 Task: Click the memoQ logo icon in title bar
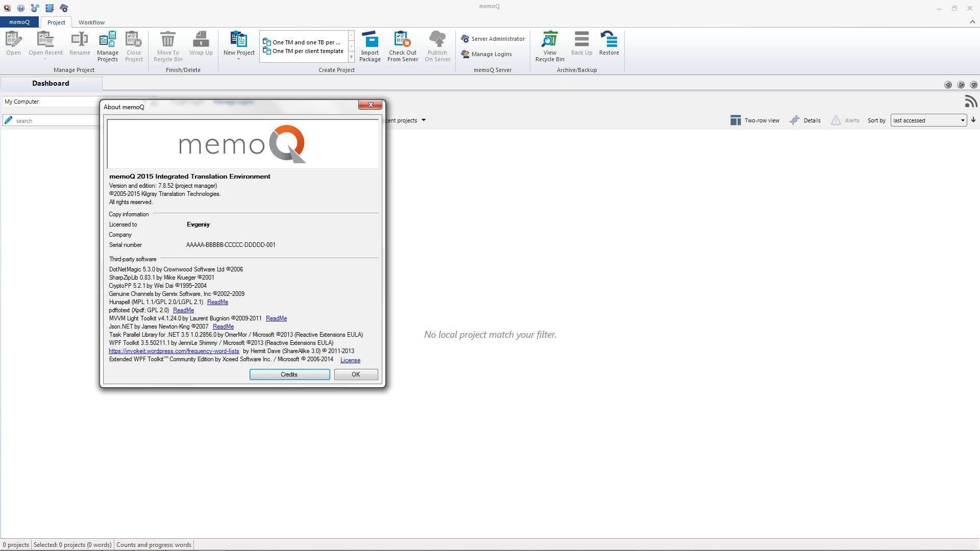[7, 8]
